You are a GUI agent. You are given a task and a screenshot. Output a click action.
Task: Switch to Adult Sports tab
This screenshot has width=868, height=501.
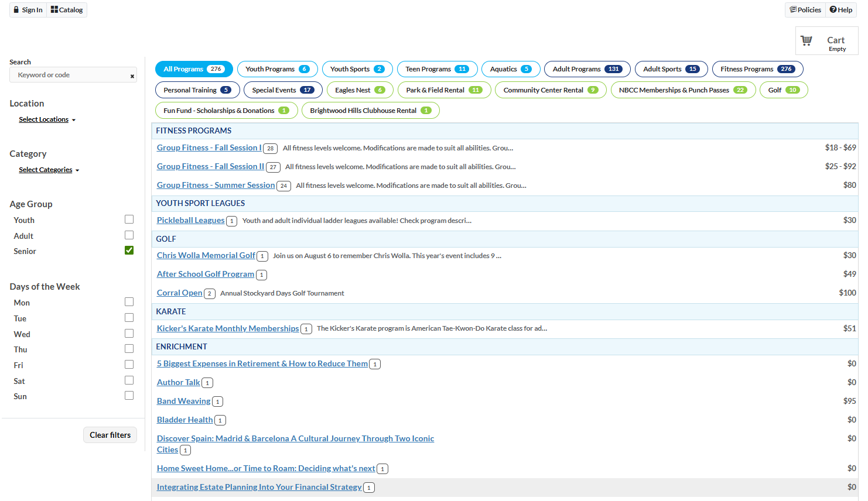click(x=671, y=69)
